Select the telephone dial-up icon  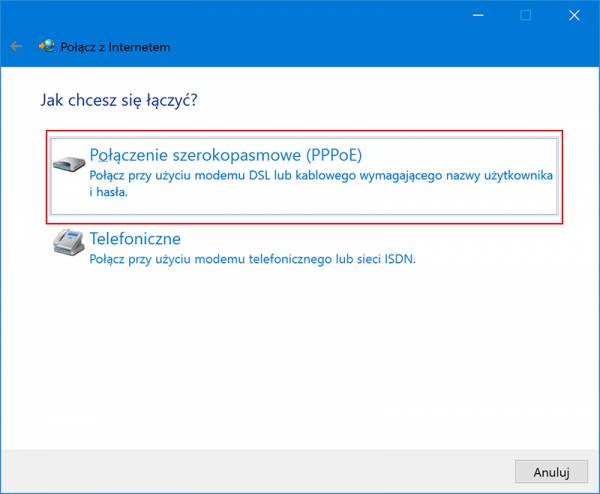(x=69, y=242)
